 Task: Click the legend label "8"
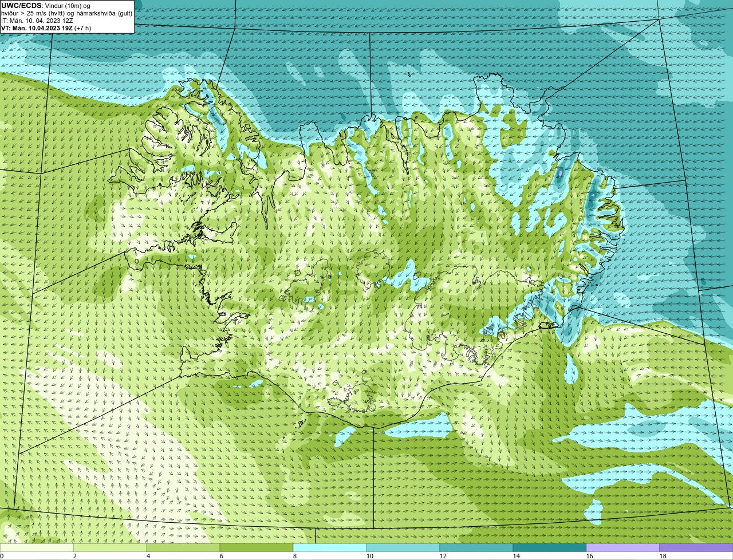click(295, 556)
